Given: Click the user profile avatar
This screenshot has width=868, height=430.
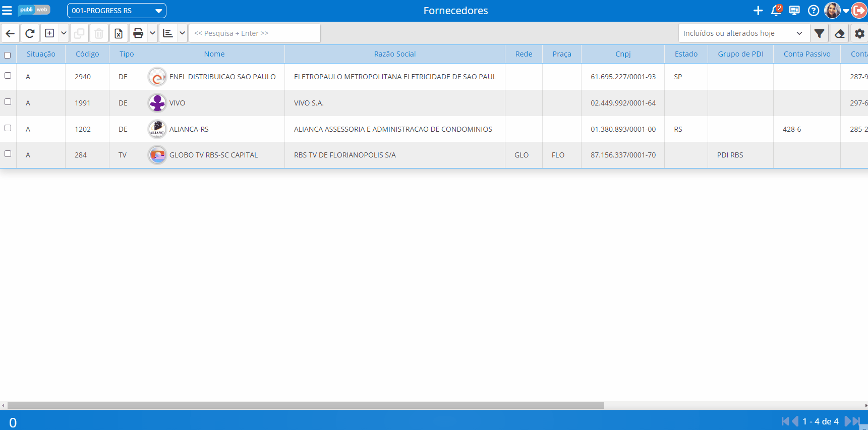Looking at the screenshot, I should coord(832,10).
